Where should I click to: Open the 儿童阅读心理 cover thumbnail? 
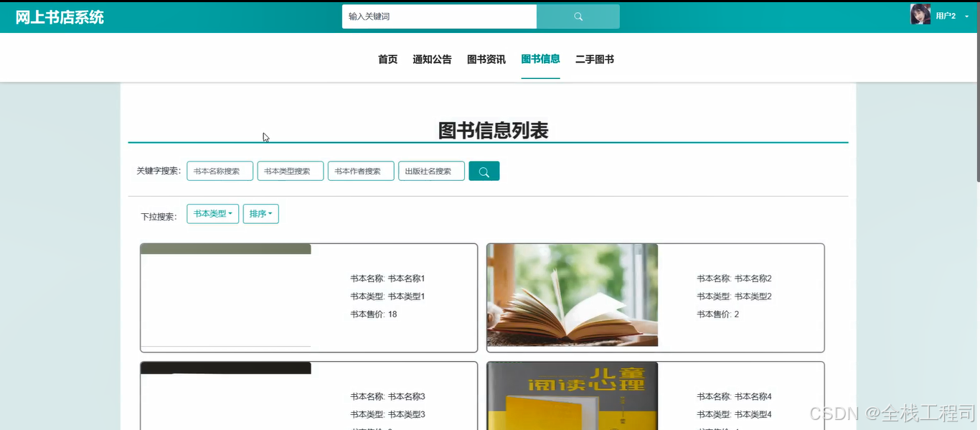point(573,396)
